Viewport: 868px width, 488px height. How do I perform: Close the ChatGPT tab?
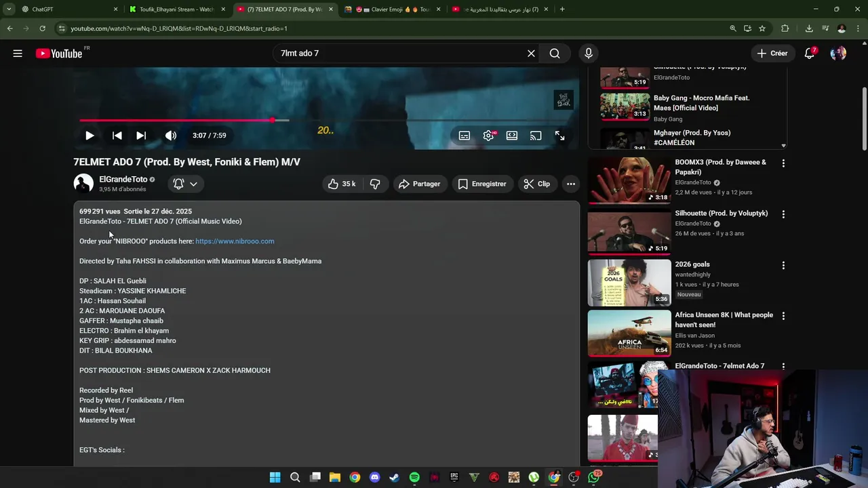pos(115,9)
